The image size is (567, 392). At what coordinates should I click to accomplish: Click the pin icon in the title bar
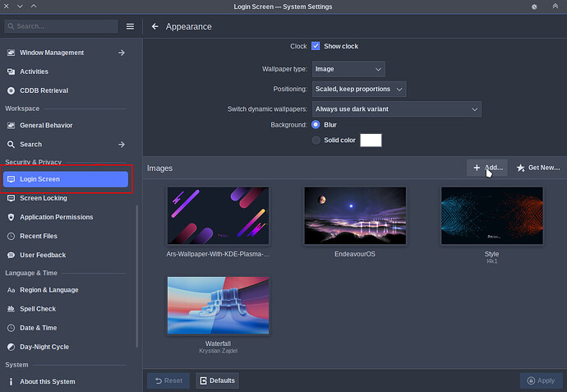(534, 7)
